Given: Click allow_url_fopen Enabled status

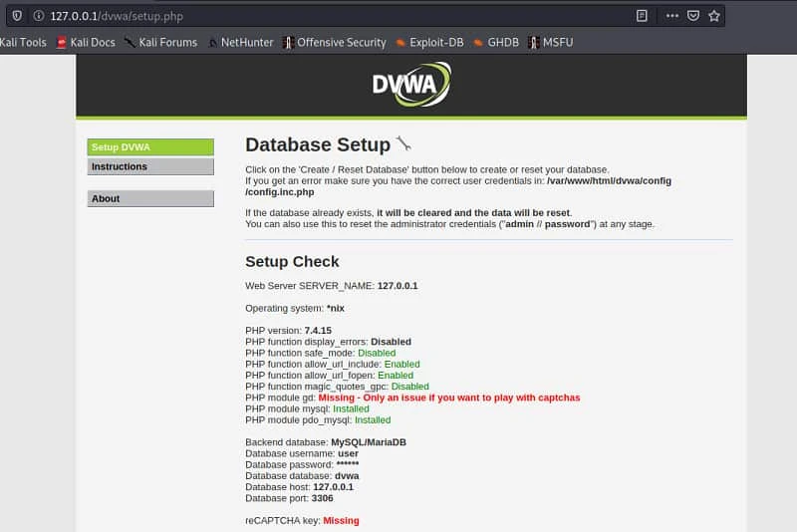Looking at the screenshot, I should [395, 375].
